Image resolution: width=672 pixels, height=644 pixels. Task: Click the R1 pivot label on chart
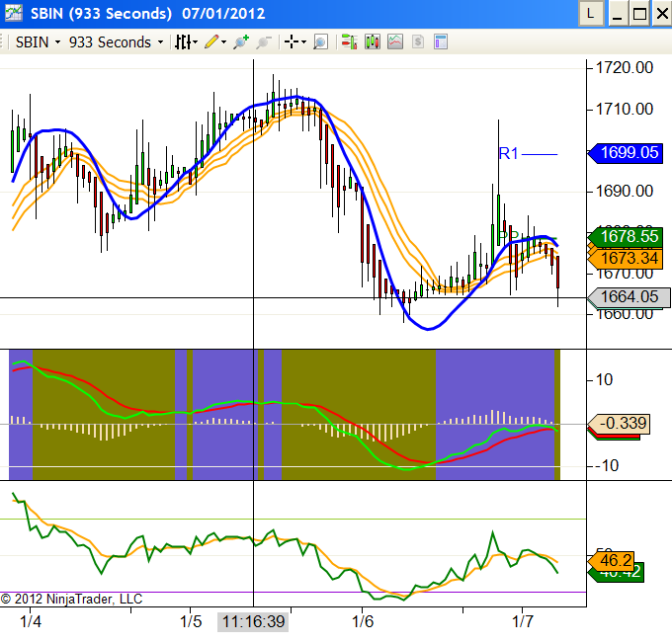pos(509,153)
